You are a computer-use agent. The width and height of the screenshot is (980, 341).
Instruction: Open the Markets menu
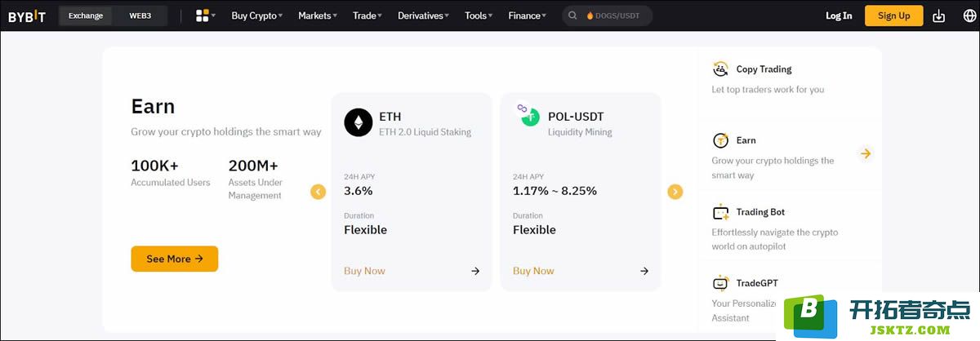pos(318,15)
